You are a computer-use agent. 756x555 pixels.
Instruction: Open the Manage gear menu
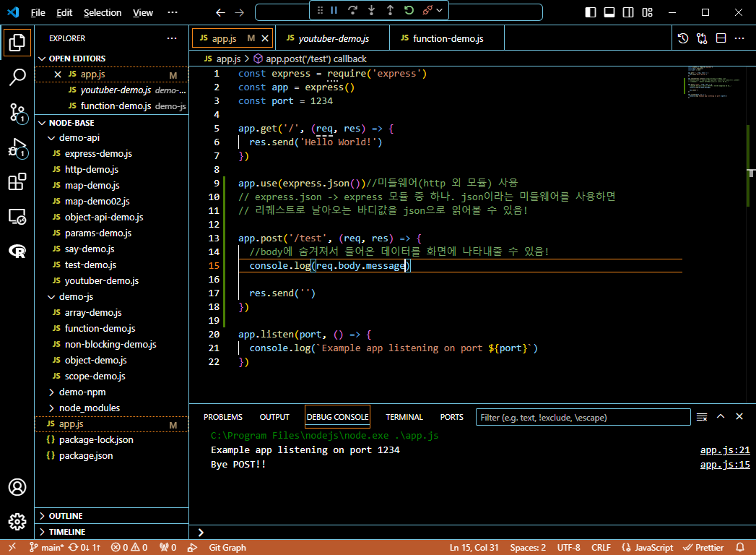pyautogui.click(x=17, y=521)
